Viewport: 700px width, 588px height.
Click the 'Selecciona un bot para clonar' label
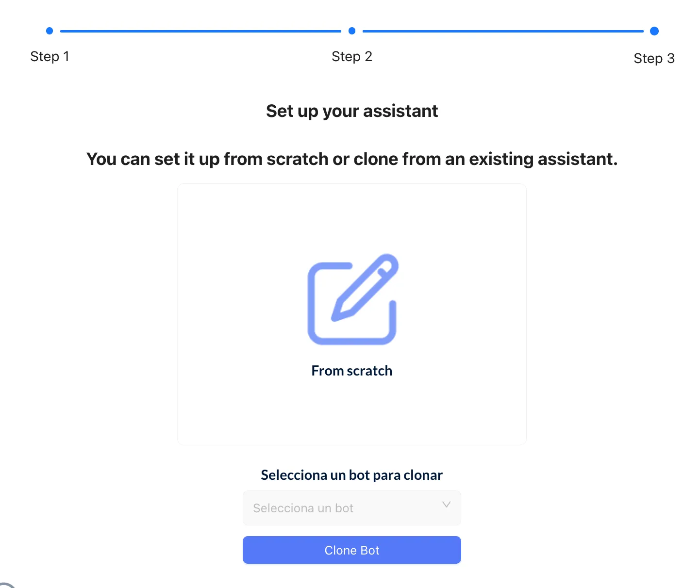352,475
